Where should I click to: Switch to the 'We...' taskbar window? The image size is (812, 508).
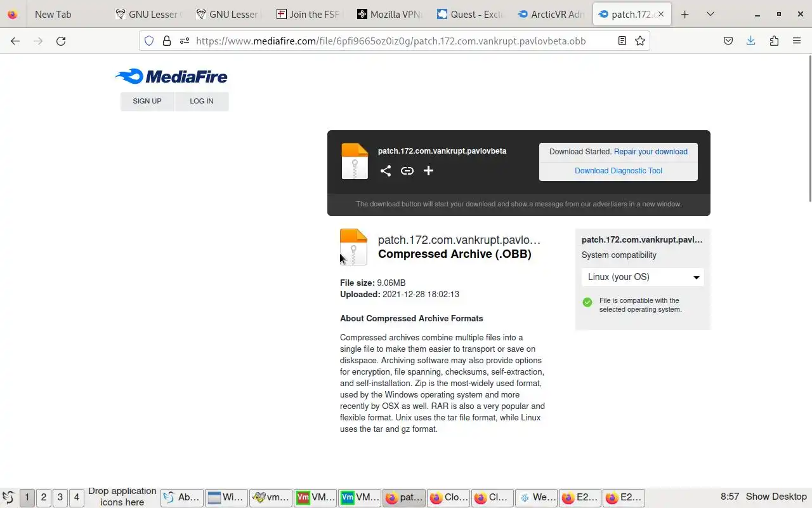click(x=536, y=497)
